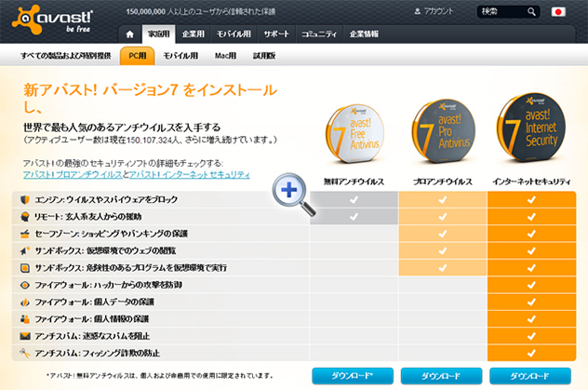The width and height of the screenshot is (588, 390).
Task: Click the shield icon for エンジン row
Action: pos(25,199)
